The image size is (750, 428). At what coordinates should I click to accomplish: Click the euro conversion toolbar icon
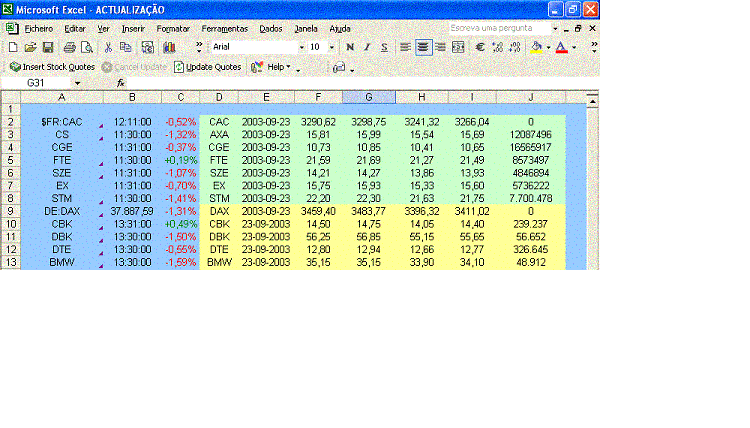tap(148, 47)
